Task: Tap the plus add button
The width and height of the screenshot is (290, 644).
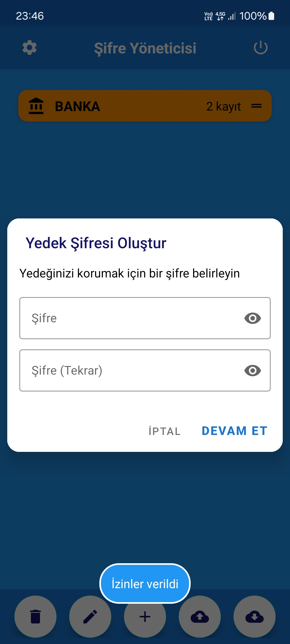Action: [x=145, y=617]
